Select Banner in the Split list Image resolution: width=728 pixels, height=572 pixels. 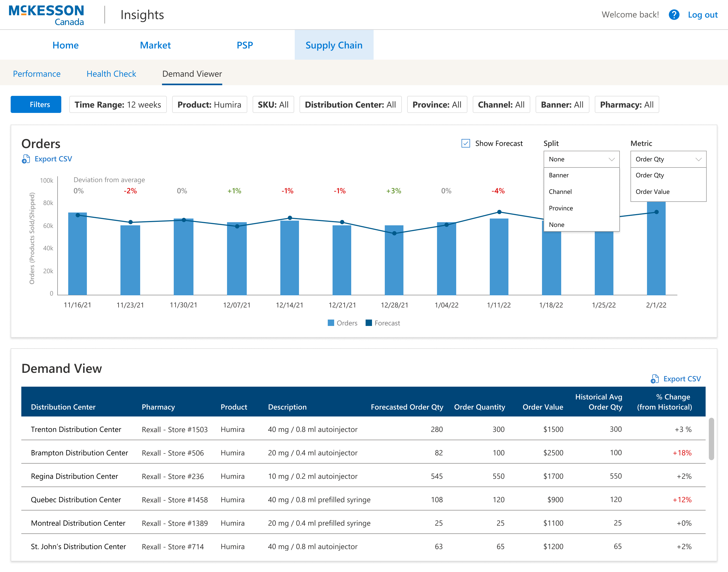click(x=559, y=175)
